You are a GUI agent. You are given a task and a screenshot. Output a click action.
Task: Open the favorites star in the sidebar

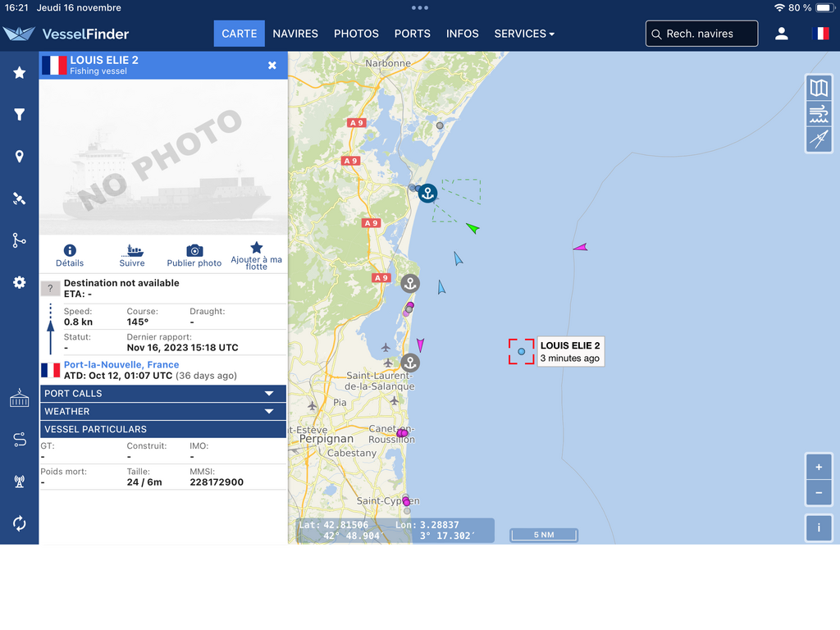[x=20, y=72]
